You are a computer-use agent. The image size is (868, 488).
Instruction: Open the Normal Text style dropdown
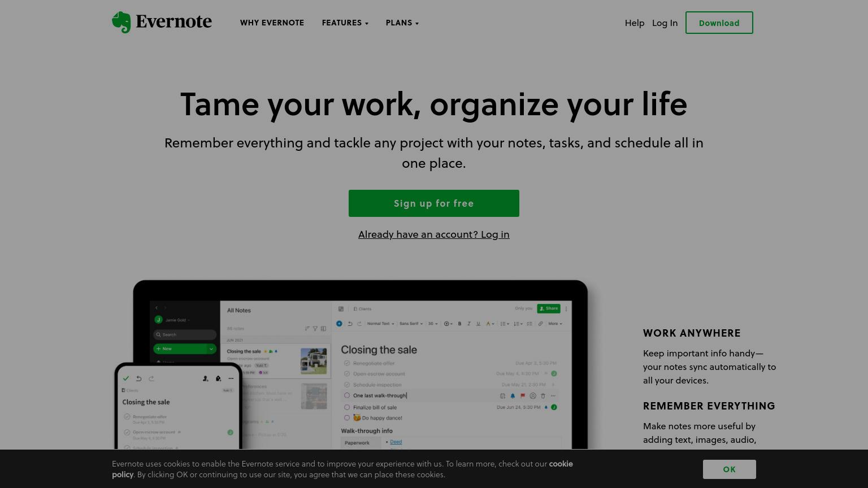tap(380, 324)
